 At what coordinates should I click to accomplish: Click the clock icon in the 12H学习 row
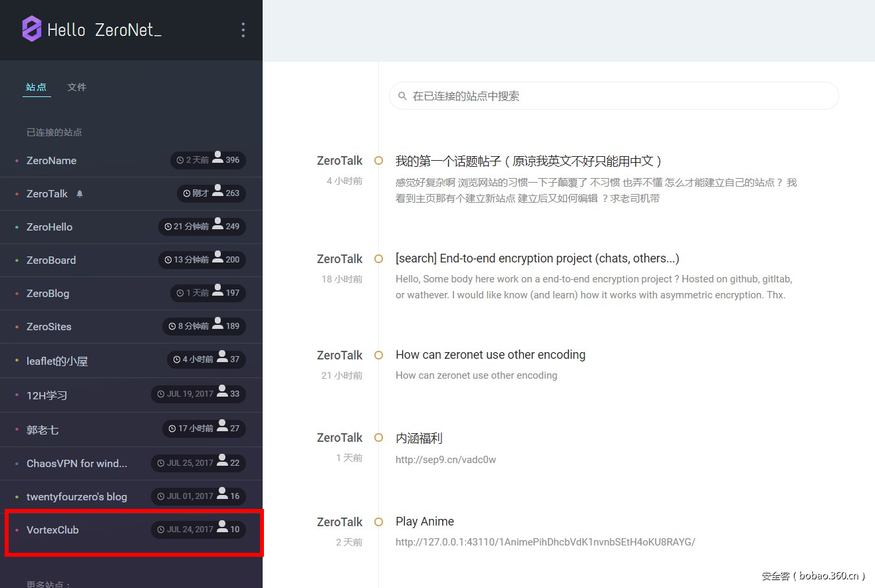coord(161,394)
